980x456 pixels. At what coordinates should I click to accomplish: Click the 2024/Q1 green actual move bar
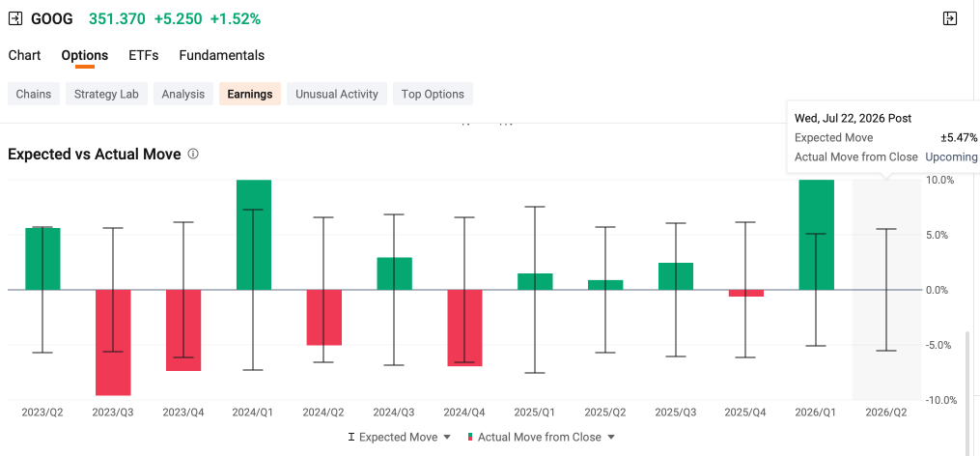[x=254, y=235]
